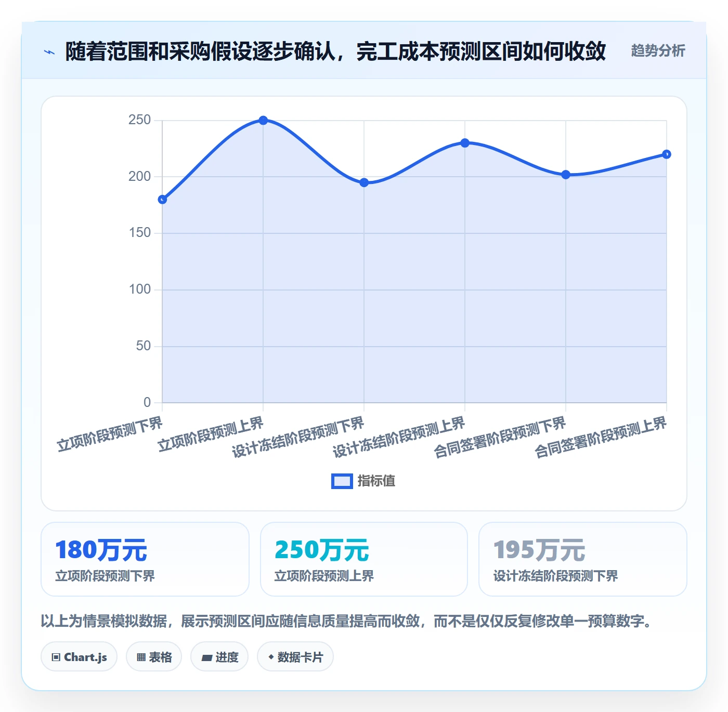Click the chart data point for 设计冻结阶段预测上界
This screenshot has height=712, width=728.
pos(465,143)
